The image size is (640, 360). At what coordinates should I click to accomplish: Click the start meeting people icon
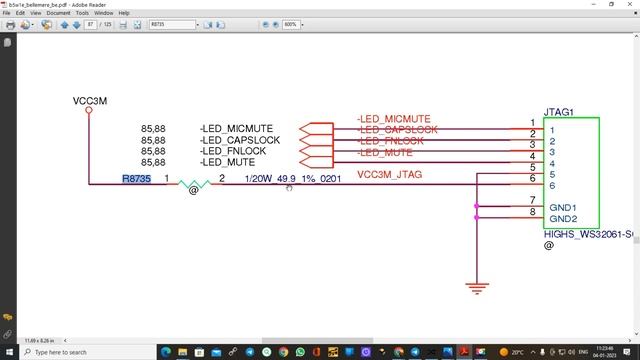click(x=47, y=25)
